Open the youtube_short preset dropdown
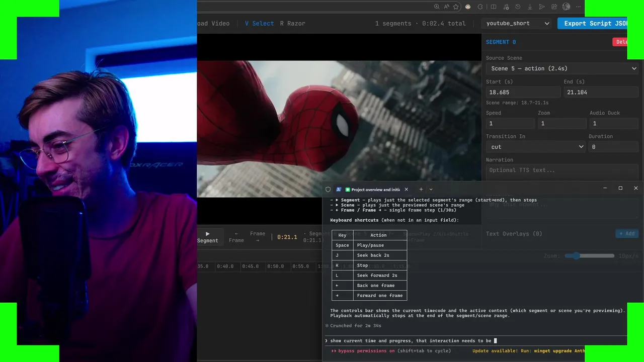The image size is (644, 362). tap(517, 23)
